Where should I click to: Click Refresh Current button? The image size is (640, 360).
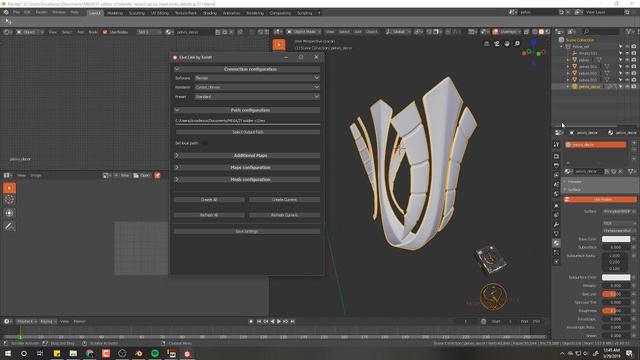(284, 215)
